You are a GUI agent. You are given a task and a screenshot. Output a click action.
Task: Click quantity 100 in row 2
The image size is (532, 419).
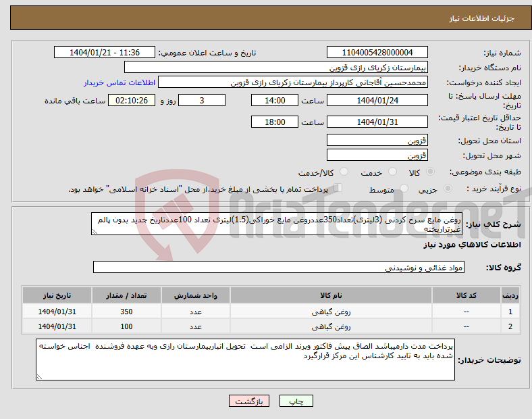pyautogui.click(x=126, y=326)
